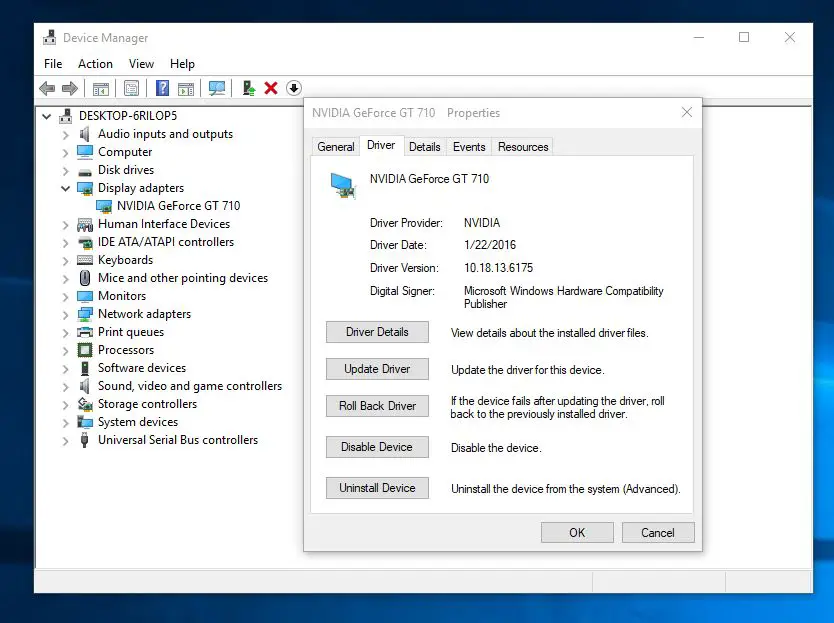The image size is (834, 623).
Task: Switch to the Details tab
Action: (x=424, y=147)
